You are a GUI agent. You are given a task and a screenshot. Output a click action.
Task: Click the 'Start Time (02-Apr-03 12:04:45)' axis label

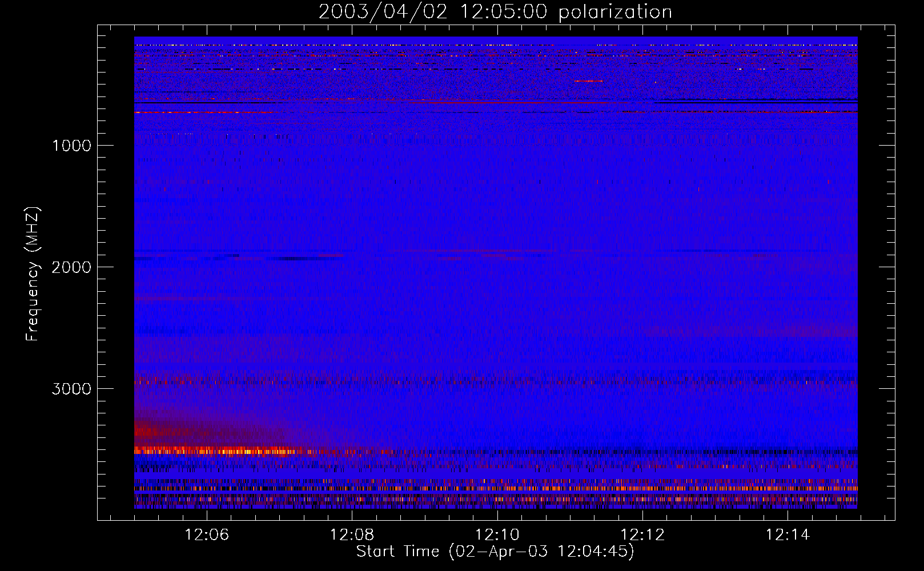495,552
